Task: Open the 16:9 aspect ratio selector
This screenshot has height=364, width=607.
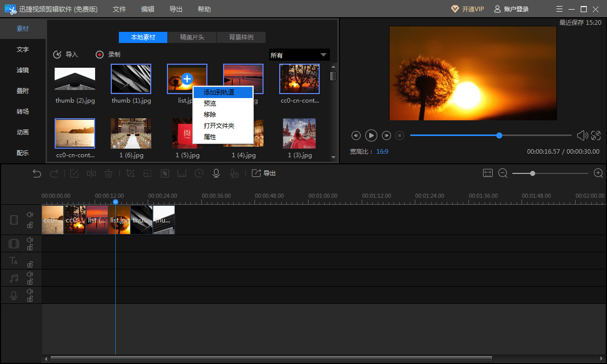Action: coord(382,152)
